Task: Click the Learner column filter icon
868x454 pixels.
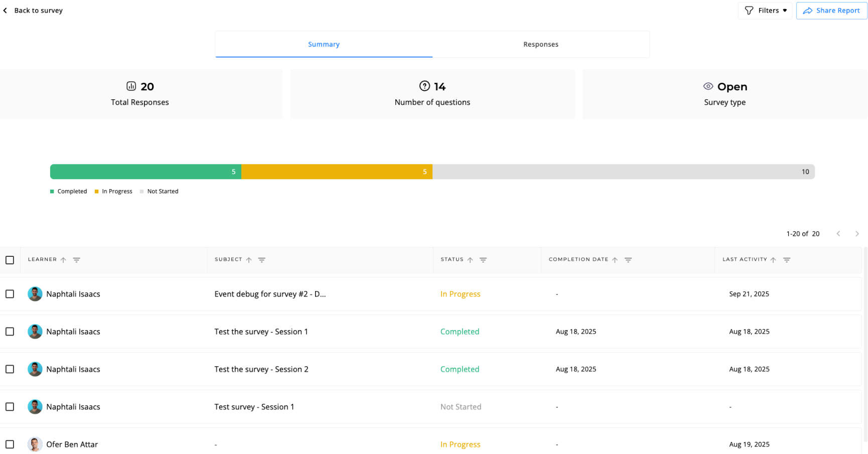Action: point(76,260)
